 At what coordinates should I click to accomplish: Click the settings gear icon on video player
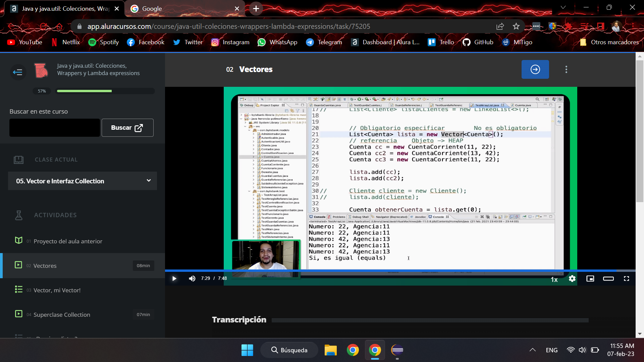pyautogui.click(x=572, y=279)
